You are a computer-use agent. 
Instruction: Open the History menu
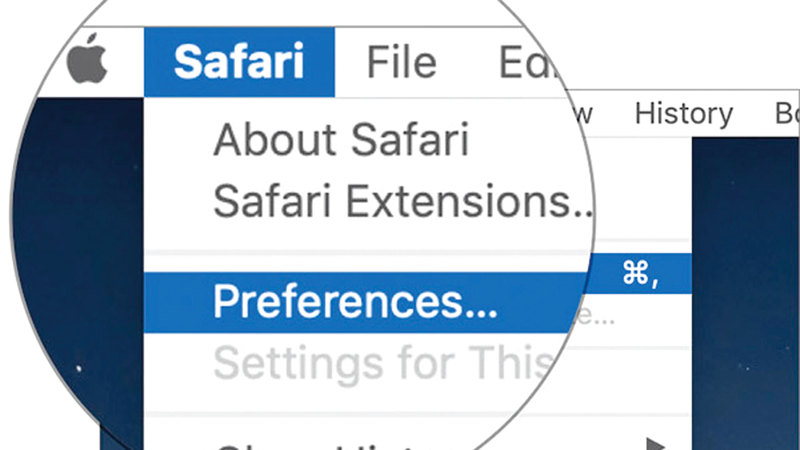[684, 114]
